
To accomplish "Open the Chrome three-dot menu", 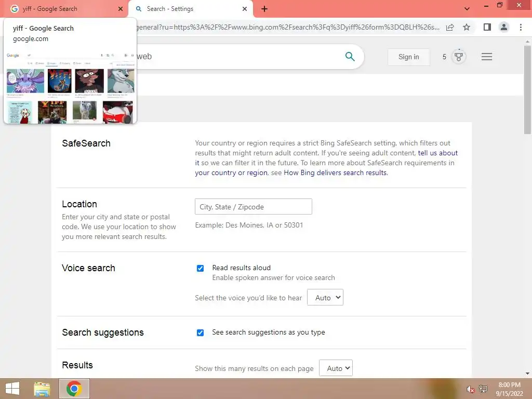I will point(521,27).
